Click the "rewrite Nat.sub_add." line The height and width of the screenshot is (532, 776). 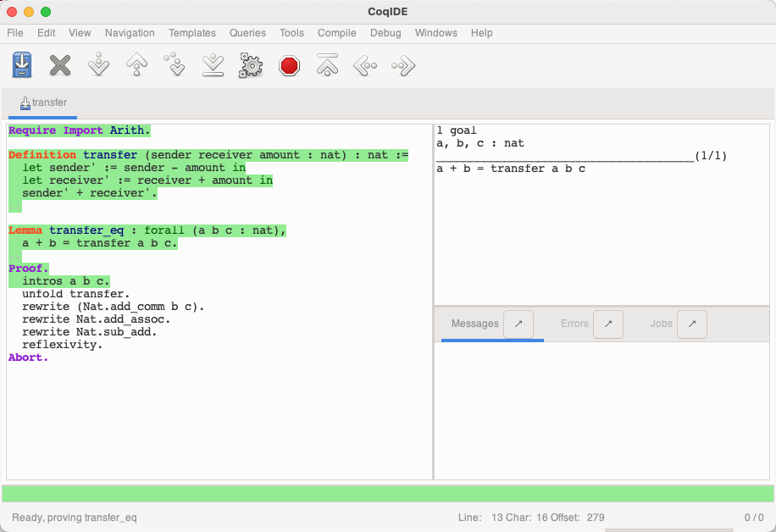click(89, 332)
